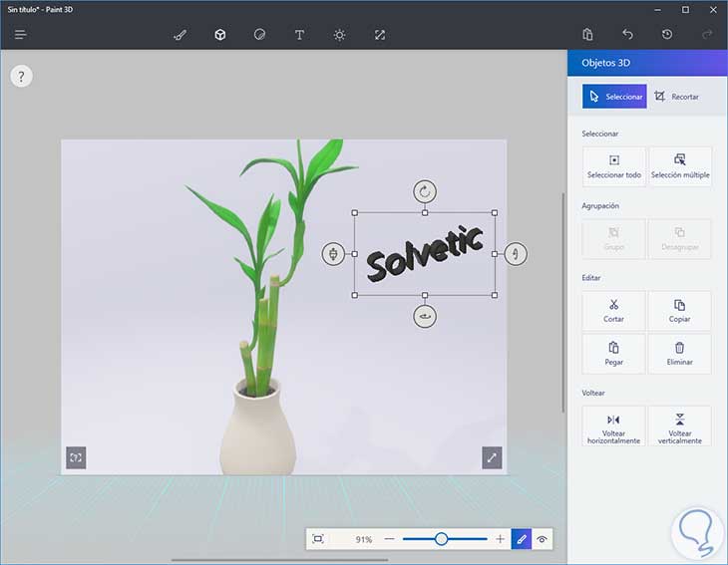The image size is (728, 565).
Task: Toggle the 2D edit pencil mode
Action: [x=522, y=539]
